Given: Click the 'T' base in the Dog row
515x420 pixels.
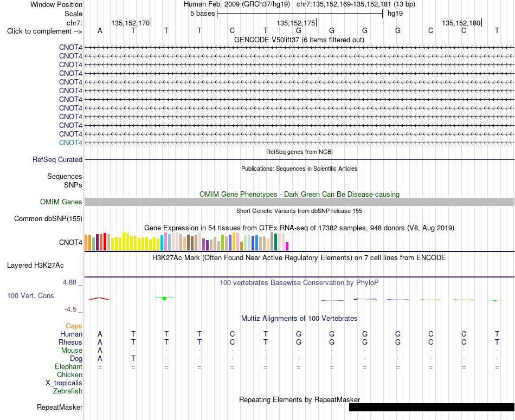Looking at the screenshot, I should pos(133,359).
